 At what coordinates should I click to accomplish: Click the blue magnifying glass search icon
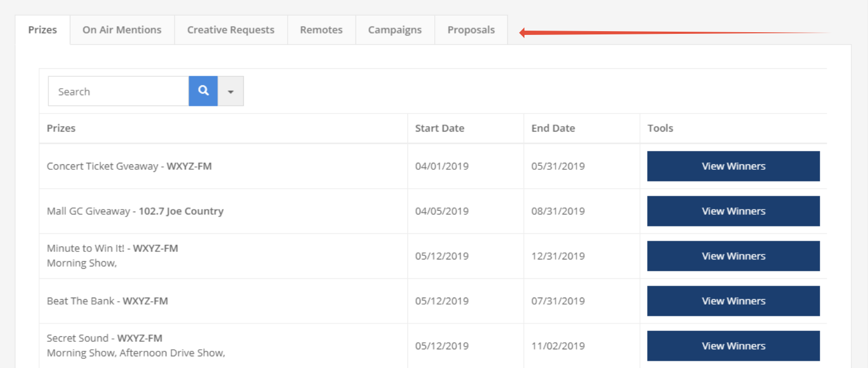[203, 91]
